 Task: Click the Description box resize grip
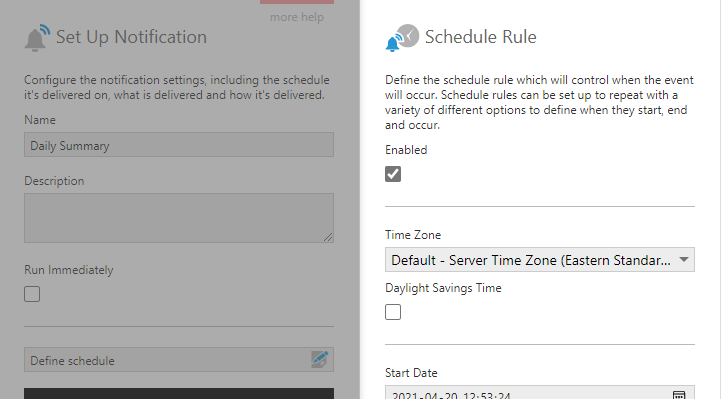(x=328, y=237)
